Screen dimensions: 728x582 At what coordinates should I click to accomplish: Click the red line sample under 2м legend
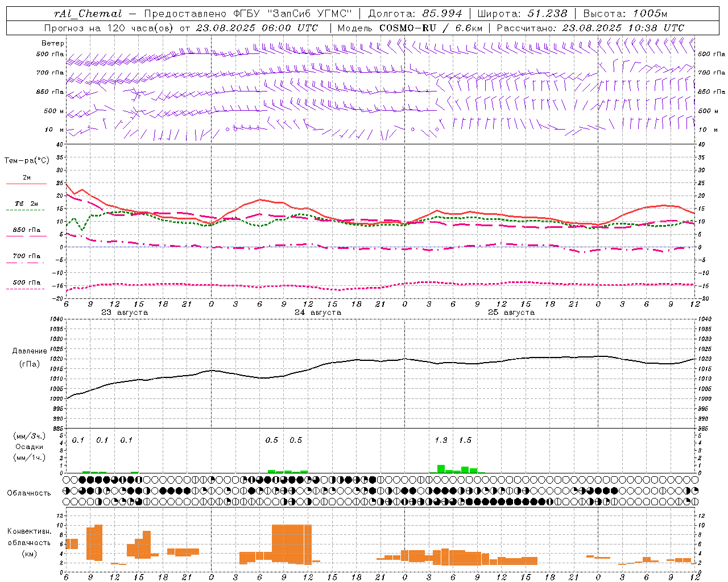click(26, 184)
